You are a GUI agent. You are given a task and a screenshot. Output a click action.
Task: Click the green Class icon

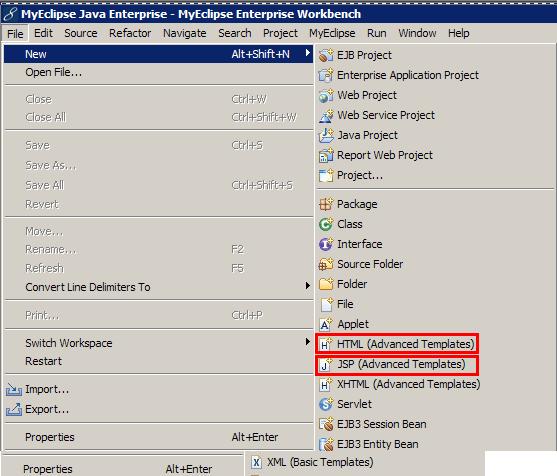326,224
